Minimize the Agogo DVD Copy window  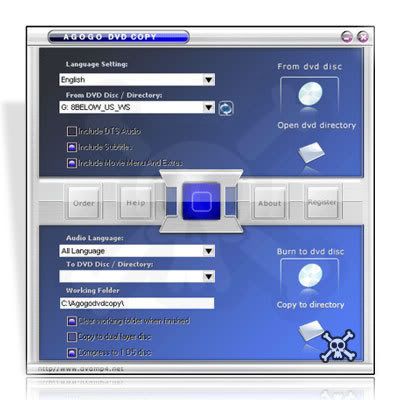click(x=347, y=37)
